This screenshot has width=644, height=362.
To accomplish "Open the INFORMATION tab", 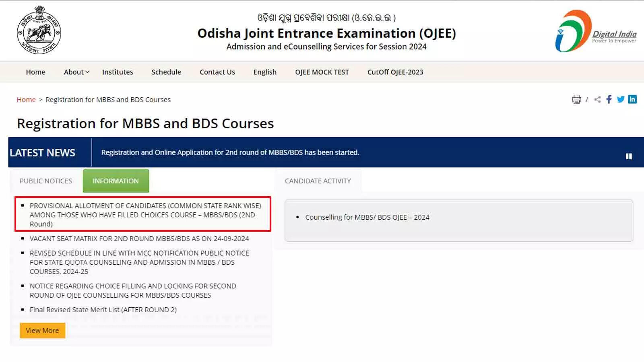I will (x=116, y=181).
